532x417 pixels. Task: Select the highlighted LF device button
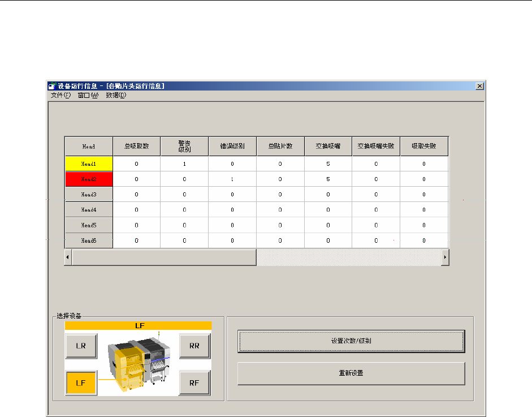[x=81, y=383]
